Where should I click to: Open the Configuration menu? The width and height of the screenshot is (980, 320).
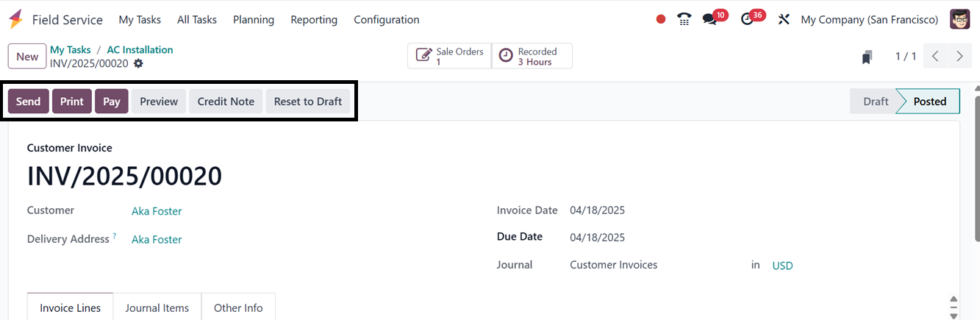pos(386,20)
